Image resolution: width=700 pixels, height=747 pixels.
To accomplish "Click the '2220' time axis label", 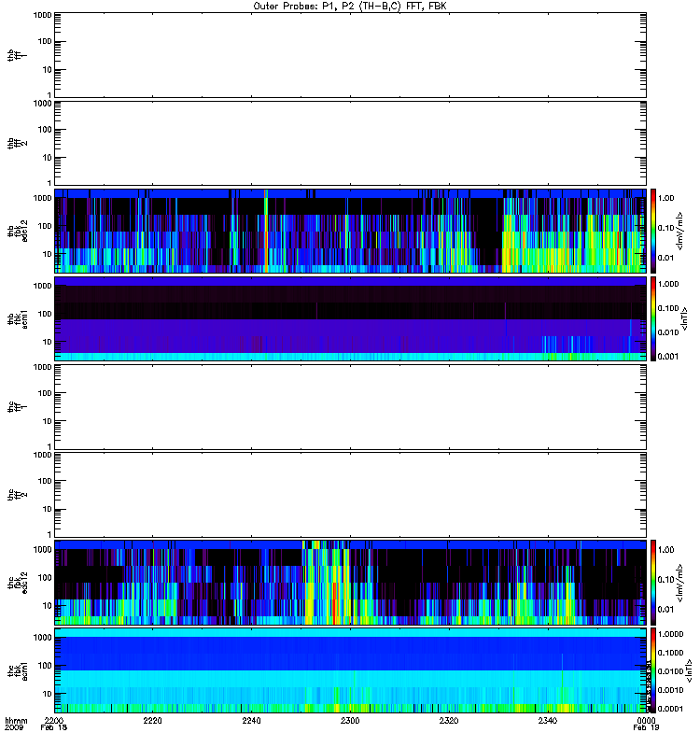I will 152,721.
